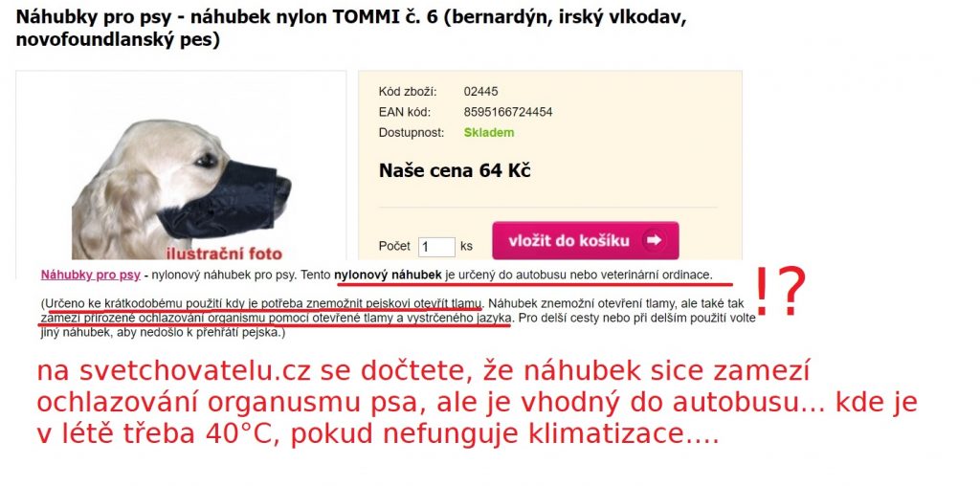Click the EAN code number 8595166724454
This screenshot has height=486, width=980.
[508, 113]
